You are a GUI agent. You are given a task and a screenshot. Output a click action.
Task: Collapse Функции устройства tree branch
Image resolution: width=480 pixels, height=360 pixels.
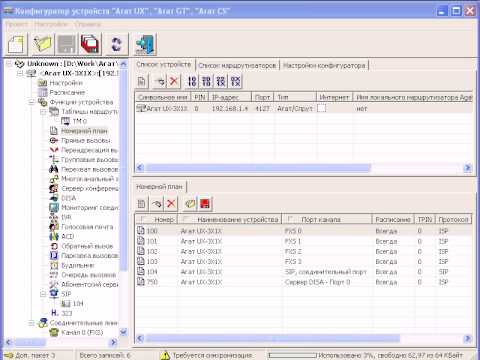pos(31,102)
